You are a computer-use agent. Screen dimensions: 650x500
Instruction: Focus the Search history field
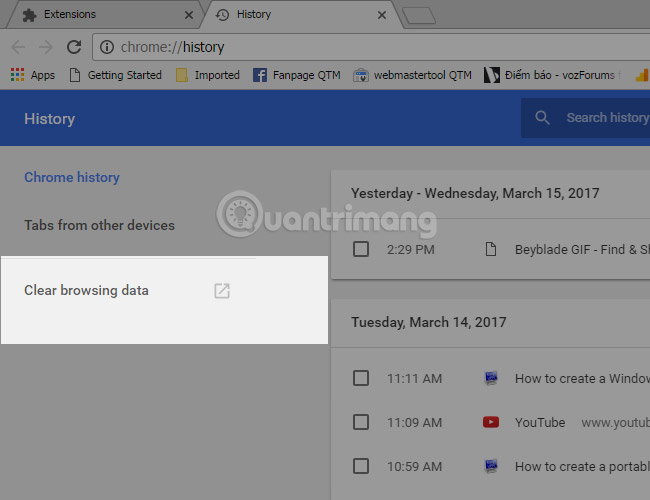coord(585,118)
